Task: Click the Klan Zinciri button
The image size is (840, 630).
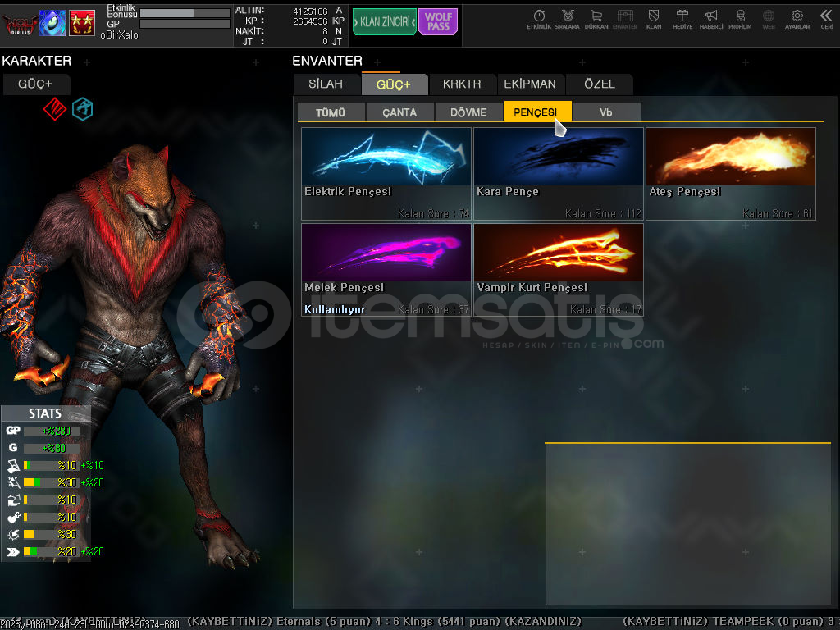Action: pyautogui.click(x=384, y=22)
